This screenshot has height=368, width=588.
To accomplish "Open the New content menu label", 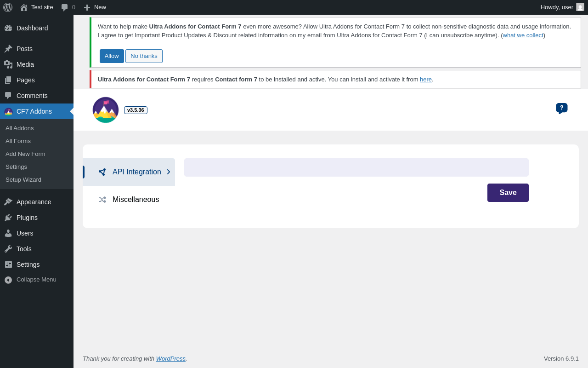I will click(x=100, y=7).
